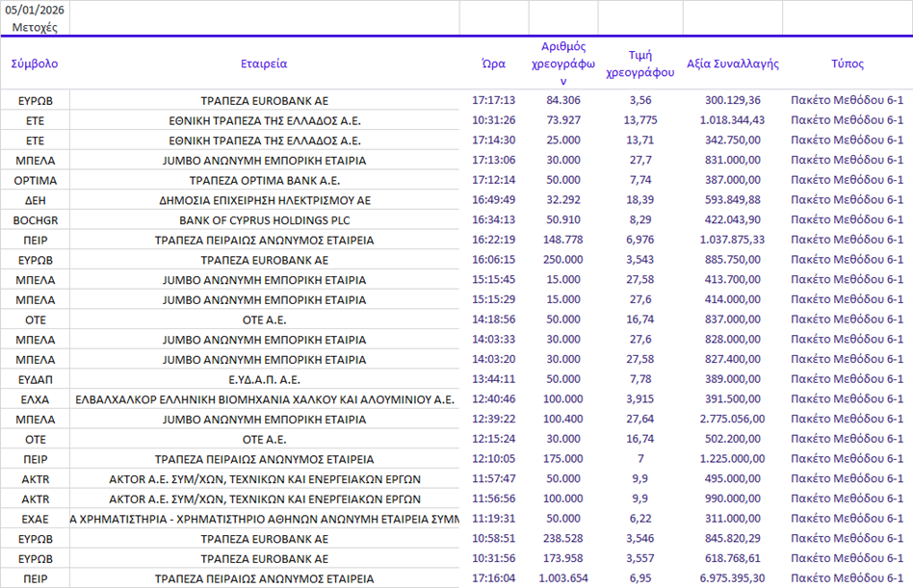Select price cell 6,95
The width and height of the screenshot is (913, 588).
coord(639,578)
